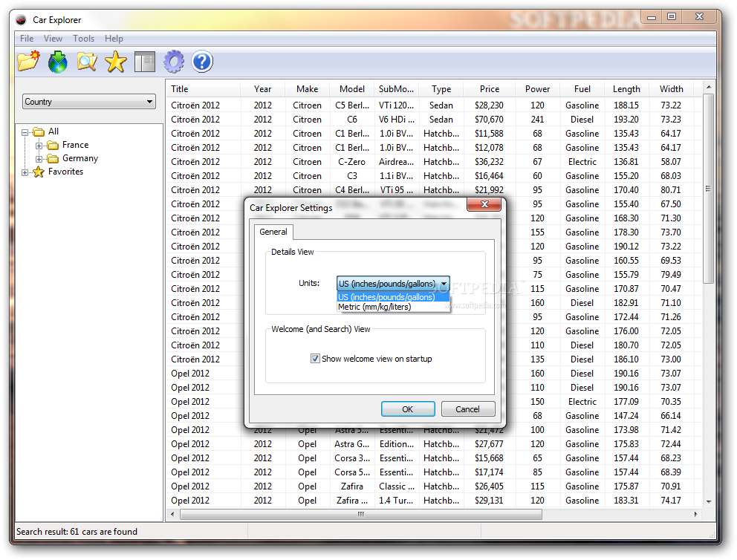Sort by the Width column header
Image resolution: width=737 pixels, height=560 pixels.
(x=671, y=89)
